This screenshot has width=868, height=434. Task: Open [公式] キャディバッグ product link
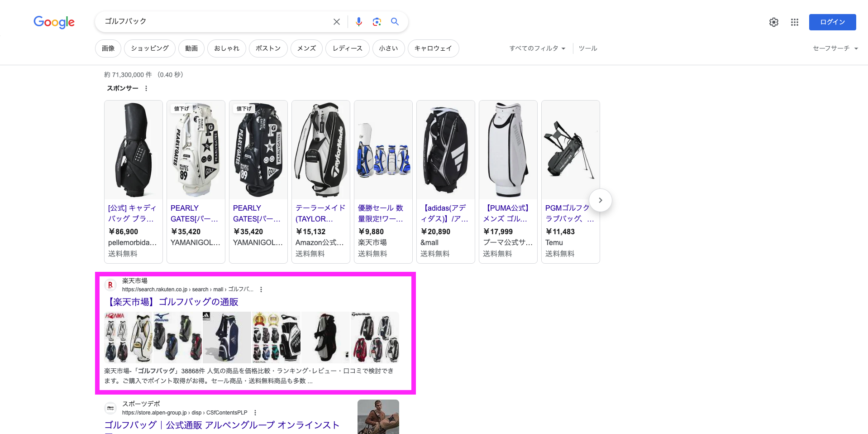133,213
